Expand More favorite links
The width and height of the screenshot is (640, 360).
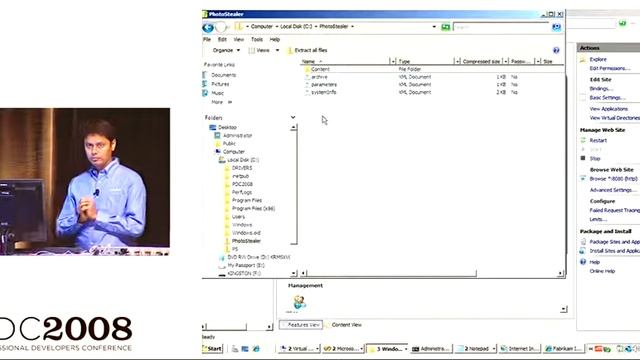222,102
